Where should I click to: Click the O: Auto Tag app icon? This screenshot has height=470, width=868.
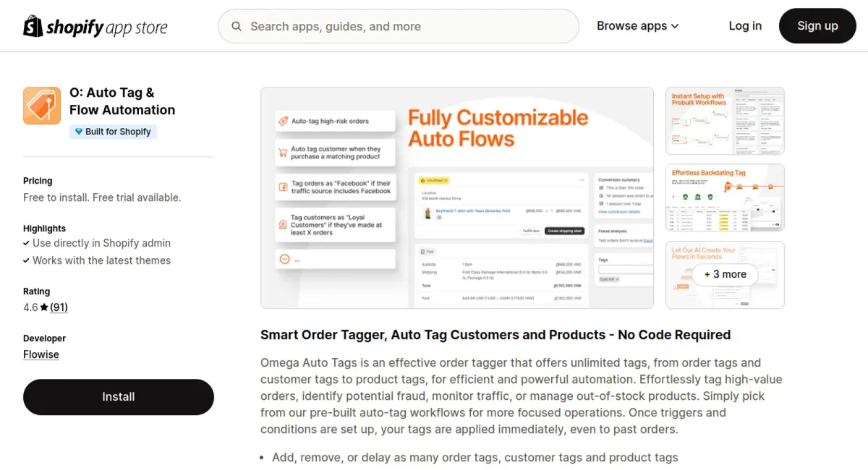coord(42,106)
